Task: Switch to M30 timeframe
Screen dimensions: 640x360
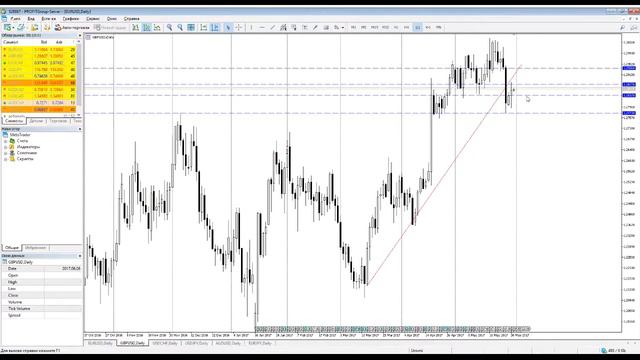Action: (385, 27)
